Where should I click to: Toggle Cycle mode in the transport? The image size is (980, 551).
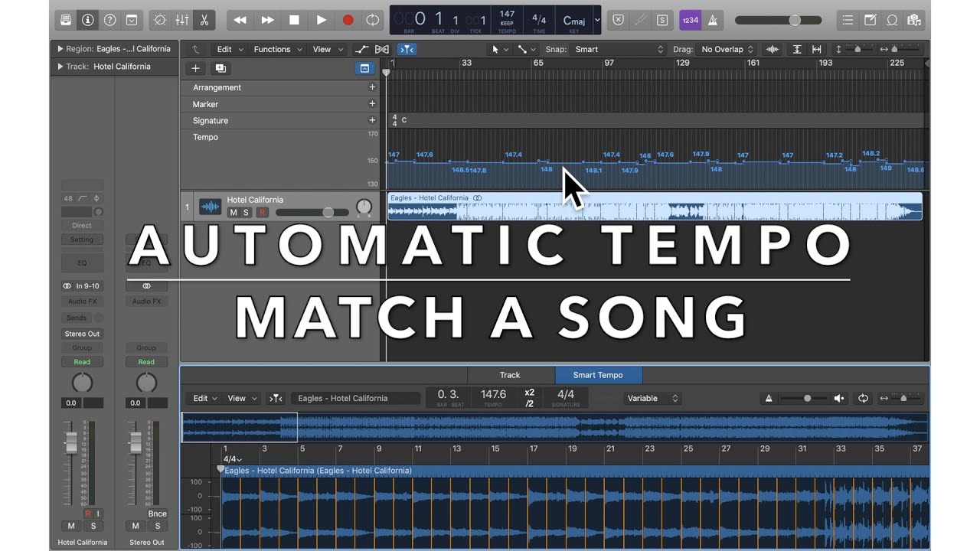[373, 20]
